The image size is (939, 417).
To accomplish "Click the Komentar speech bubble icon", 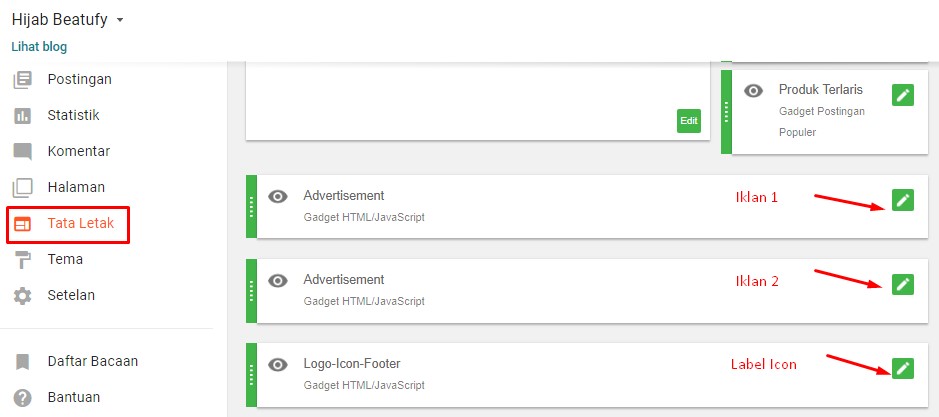I will 22,152.
